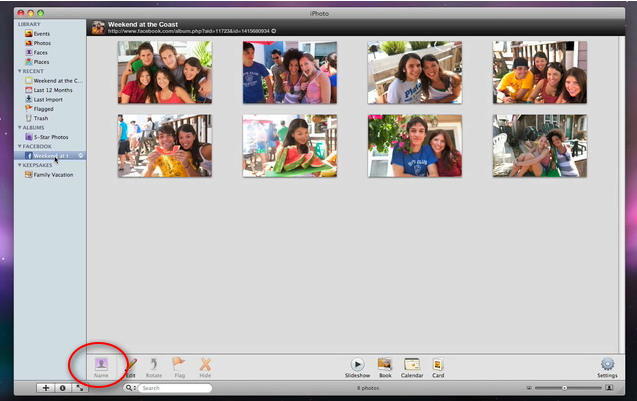Create a Card from photos
This screenshot has width=637, height=401.
point(438,368)
